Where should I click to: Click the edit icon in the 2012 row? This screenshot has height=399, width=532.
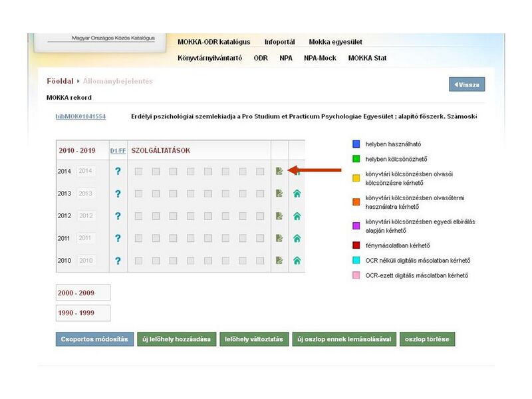pyautogui.click(x=279, y=216)
